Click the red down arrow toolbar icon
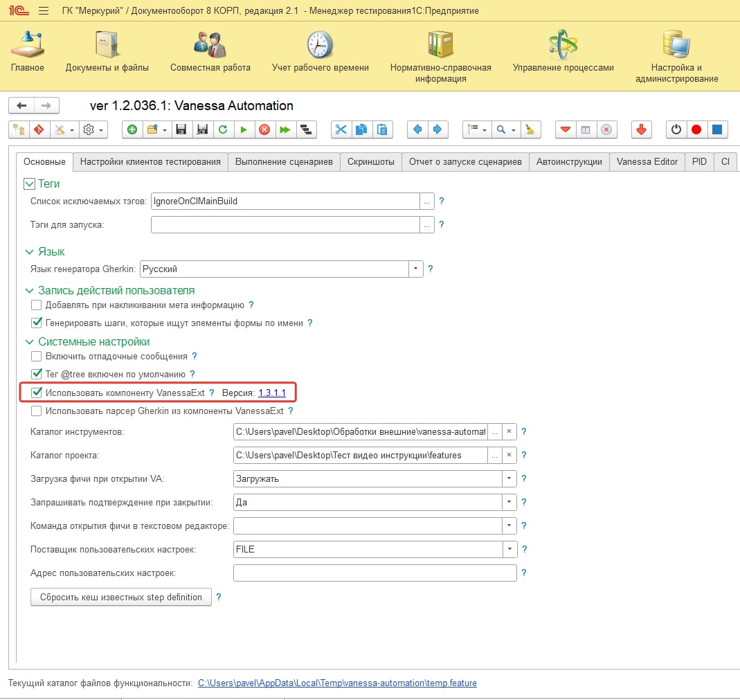The image size is (740, 700). 641,129
